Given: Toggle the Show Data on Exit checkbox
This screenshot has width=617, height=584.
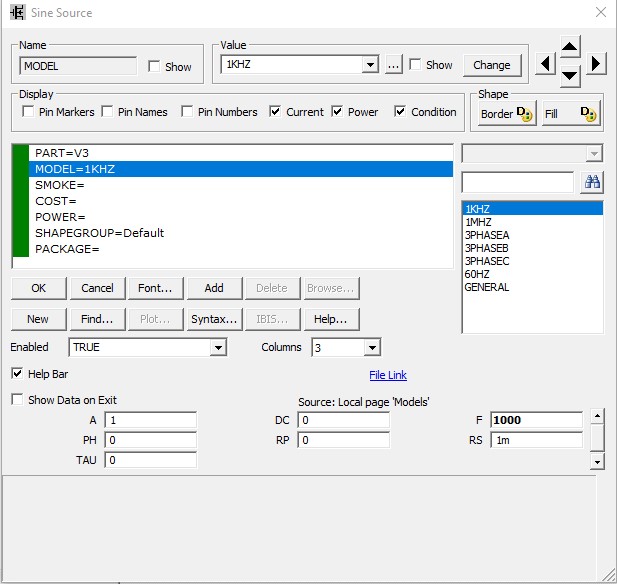Looking at the screenshot, I should point(18,400).
